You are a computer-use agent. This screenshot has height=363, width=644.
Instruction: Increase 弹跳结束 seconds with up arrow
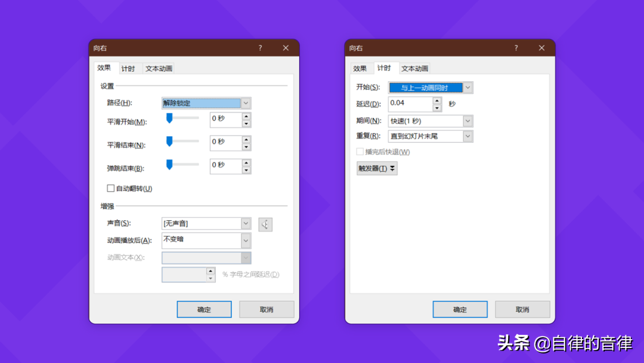click(x=246, y=163)
